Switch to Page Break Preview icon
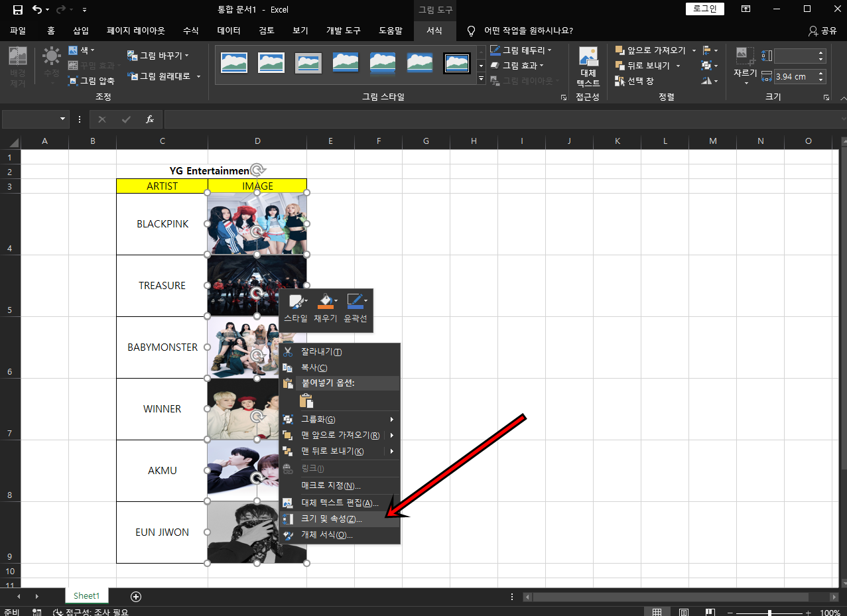Image resolution: width=847 pixels, height=616 pixels. [x=710, y=612]
